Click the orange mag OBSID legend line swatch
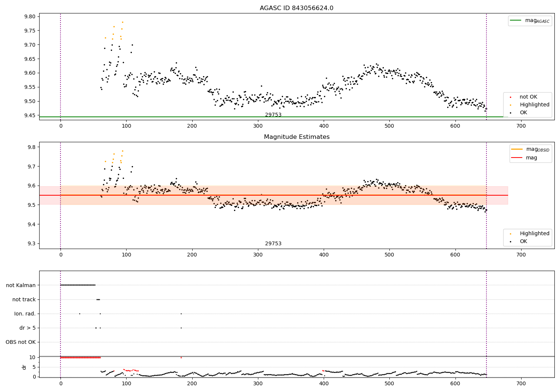 click(517, 149)
